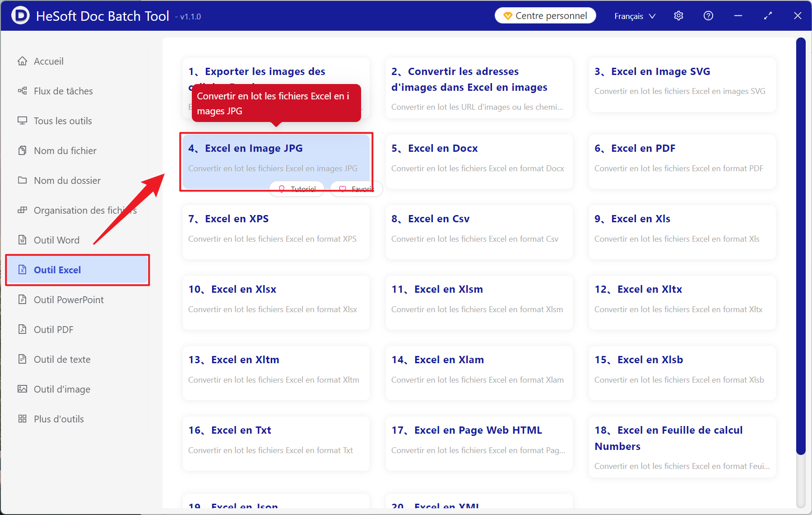This screenshot has height=515, width=812.
Task: Open Excel en Feuille de calcul Numbers card
Action: tap(682, 447)
